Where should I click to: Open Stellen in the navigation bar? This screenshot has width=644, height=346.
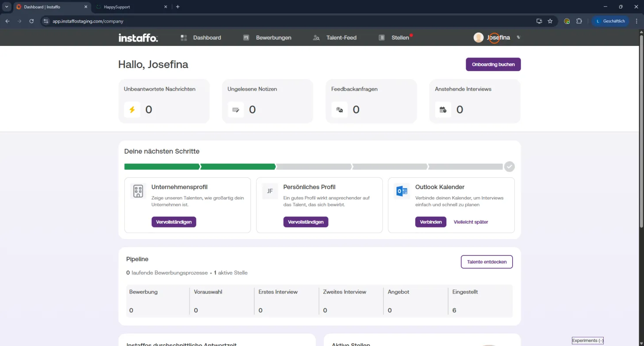(394, 38)
